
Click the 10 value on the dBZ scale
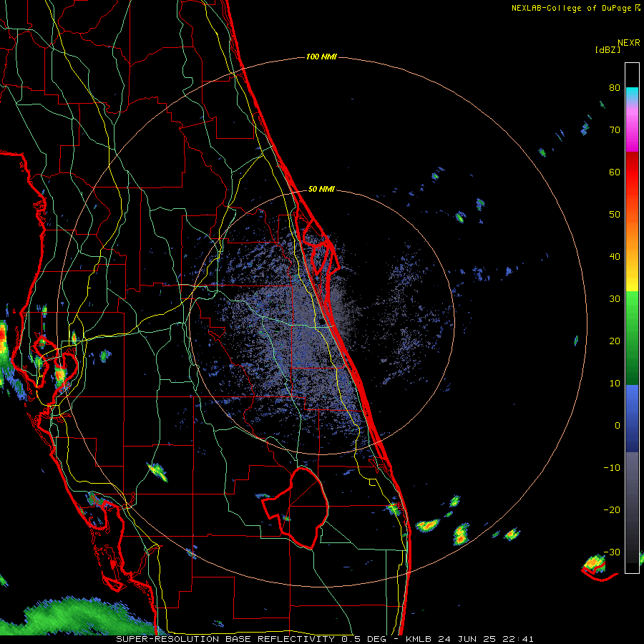[x=615, y=384]
